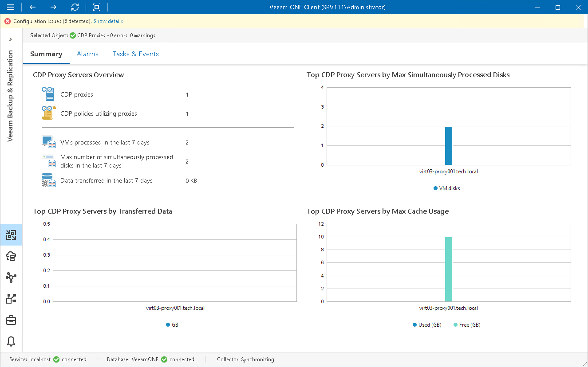Click 'Collector: Synchronizing' in the status bar

(245, 359)
